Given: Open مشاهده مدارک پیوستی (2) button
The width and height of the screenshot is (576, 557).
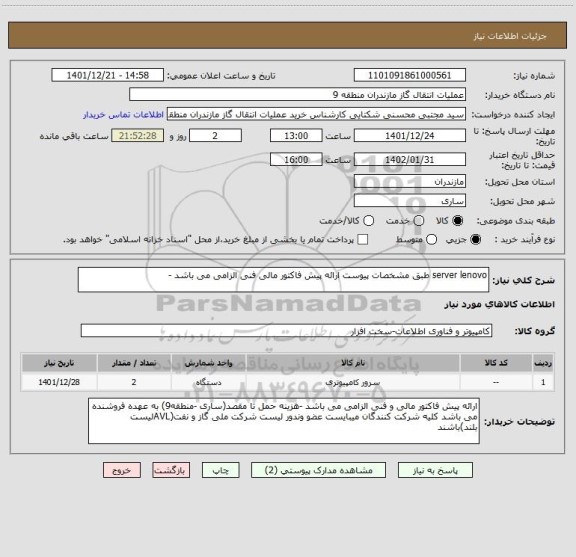Looking at the screenshot, I should [318, 470].
